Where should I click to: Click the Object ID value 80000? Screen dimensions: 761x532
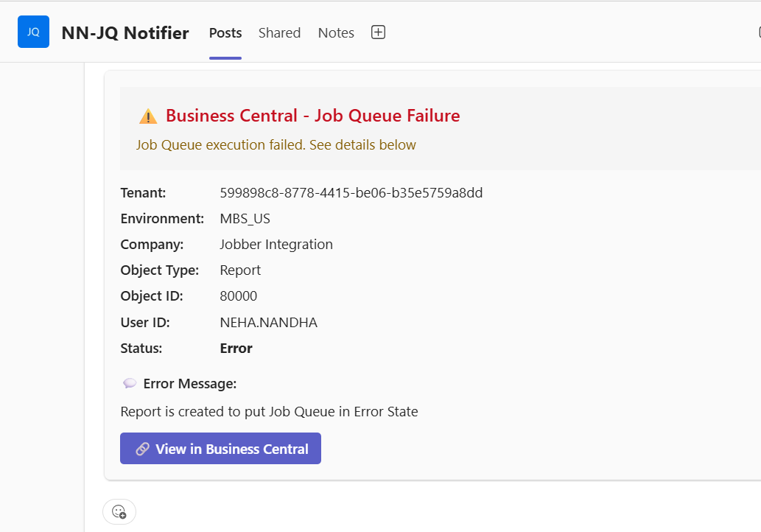tap(238, 296)
